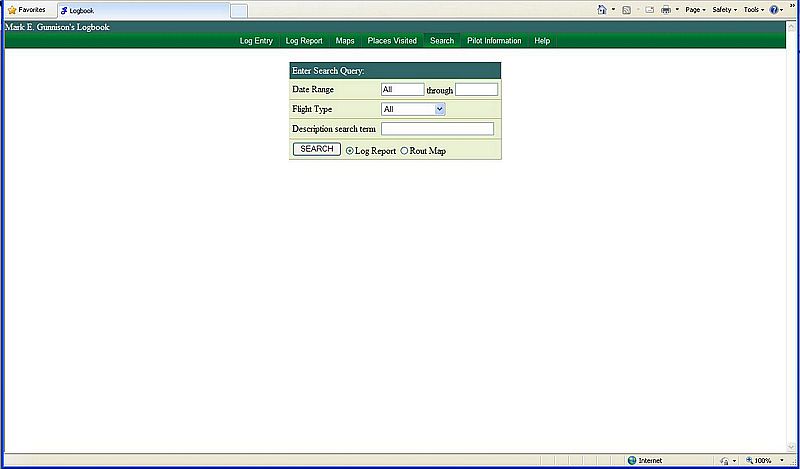Click the Description search term input field
Screen dimensions: 800x469
(x=437, y=129)
